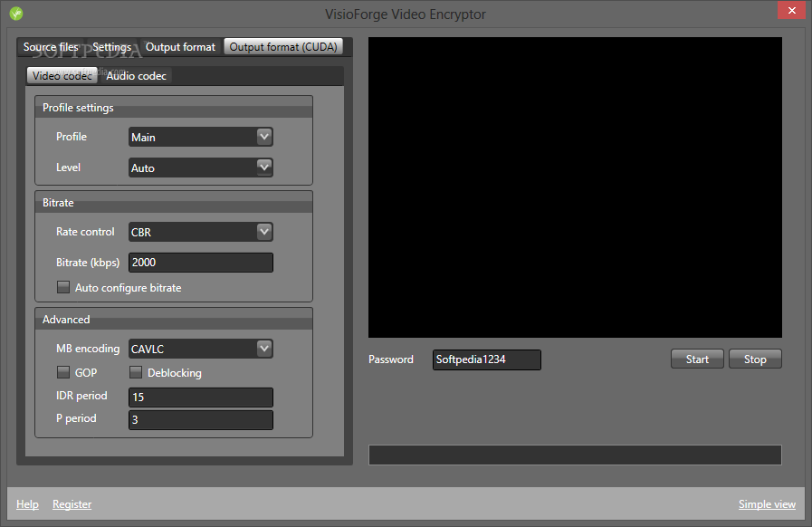Expand the Rate control CBR dropdown
Image resolution: width=812 pixels, height=527 pixels.
200,232
